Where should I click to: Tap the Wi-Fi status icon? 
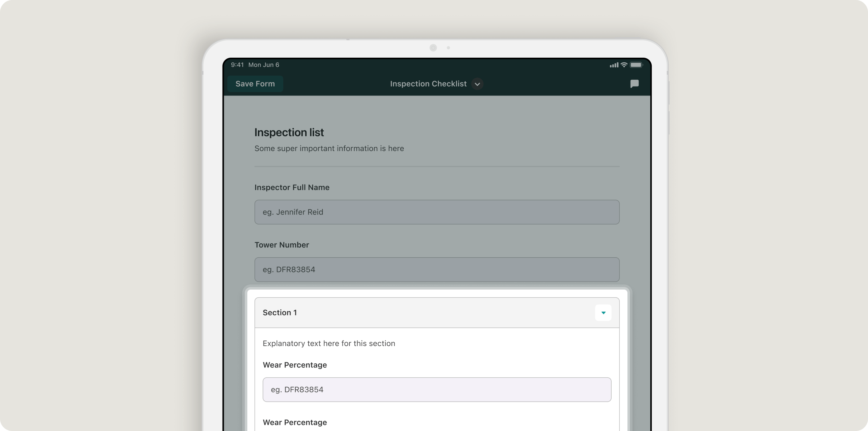(x=624, y=65)
